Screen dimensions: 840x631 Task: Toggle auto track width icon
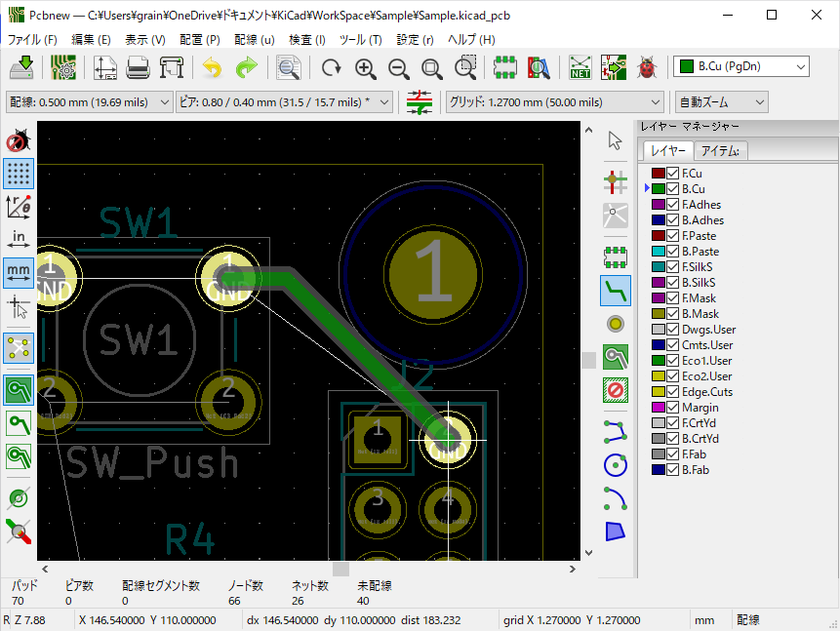tap(420, 101)
